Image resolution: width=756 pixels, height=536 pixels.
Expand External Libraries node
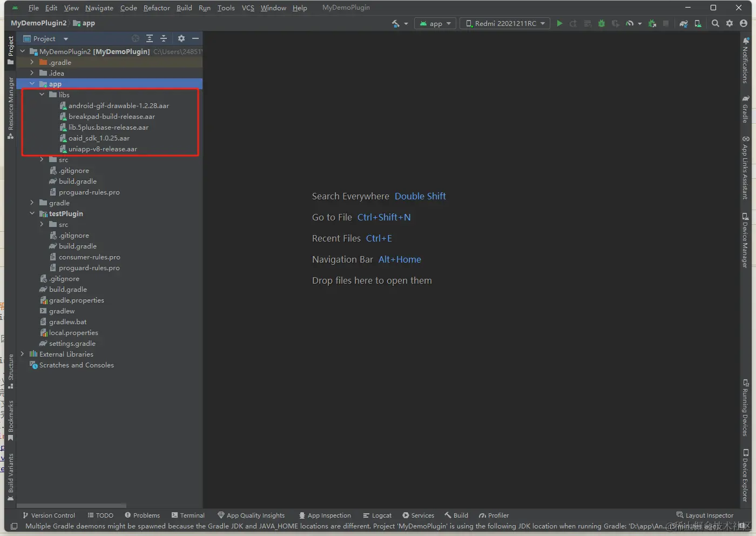pos(22,354)
